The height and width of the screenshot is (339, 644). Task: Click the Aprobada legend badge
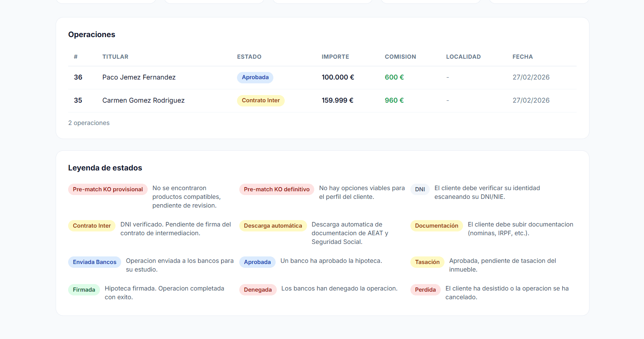coord(257,262)
